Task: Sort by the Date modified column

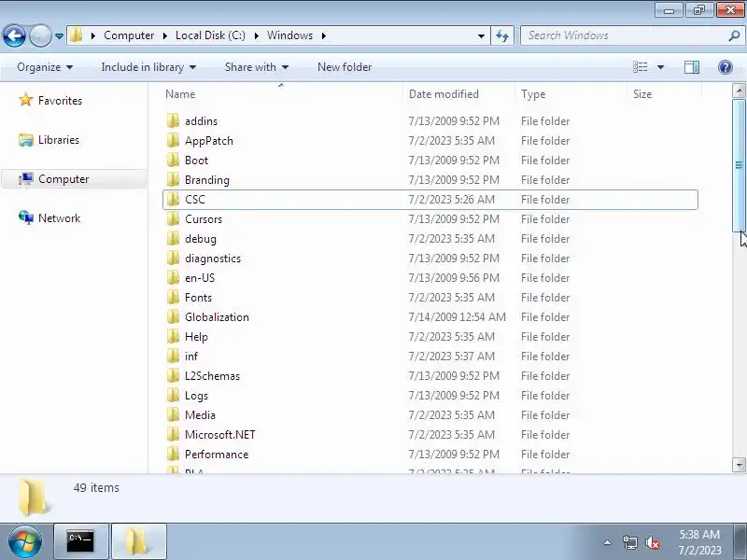Action: click(444, 94)
